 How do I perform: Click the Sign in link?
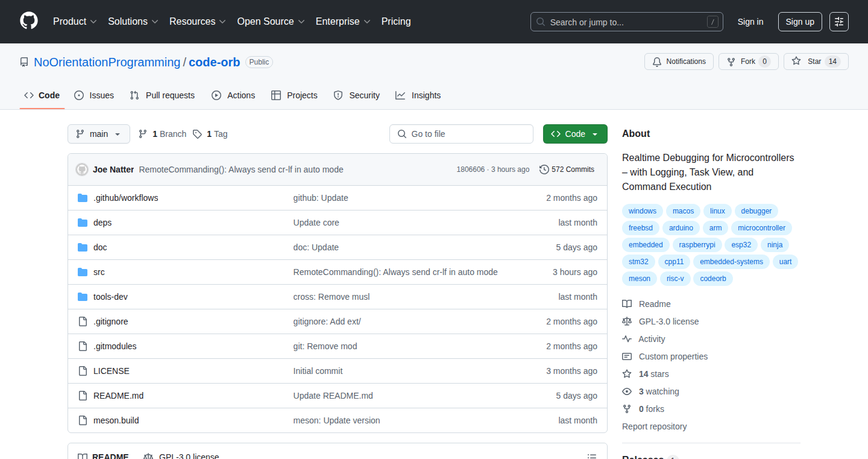(750, 22)
